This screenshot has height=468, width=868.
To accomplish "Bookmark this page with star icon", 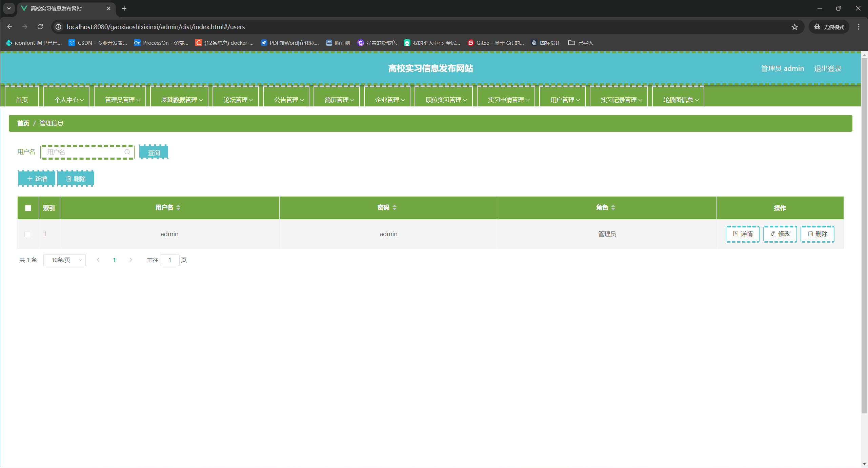I will tap(794, 27).
